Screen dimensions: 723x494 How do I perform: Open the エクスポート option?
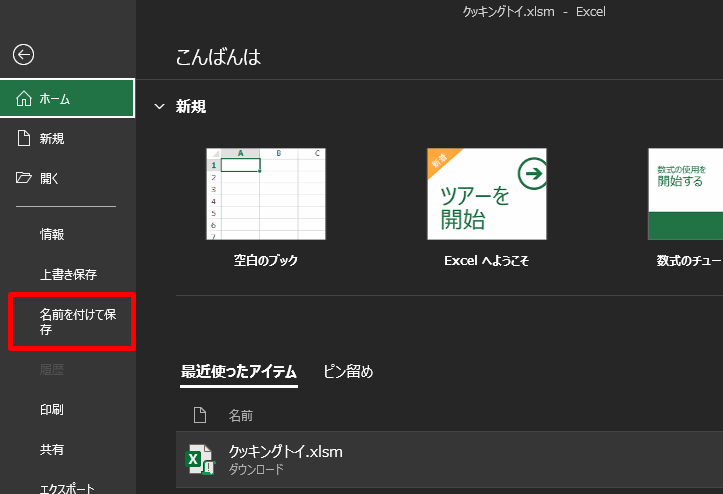click(67, 488)
